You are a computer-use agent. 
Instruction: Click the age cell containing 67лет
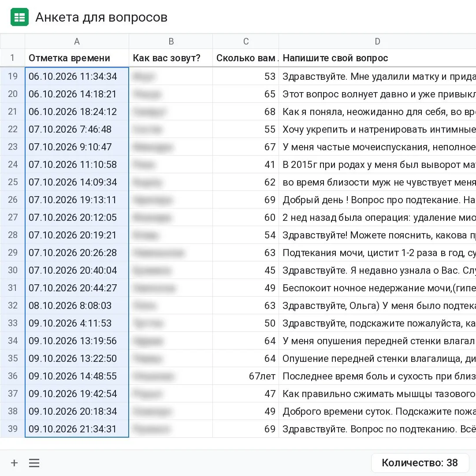[246, 376]
